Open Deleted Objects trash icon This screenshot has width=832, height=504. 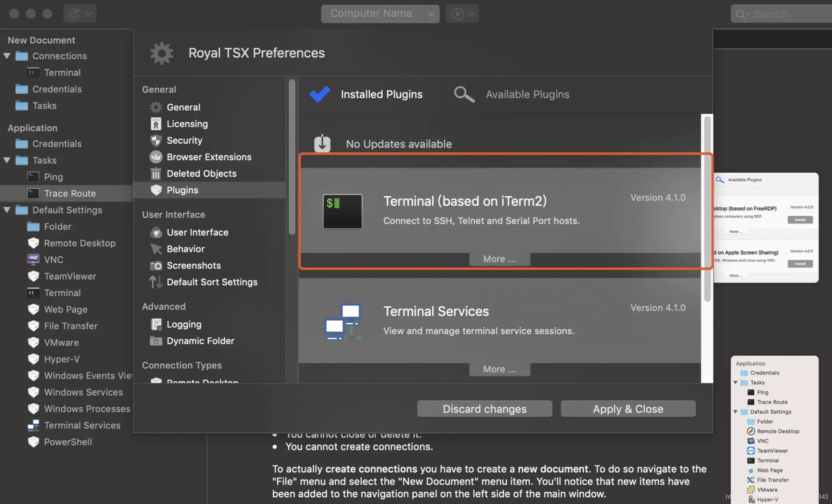[x=156, y=174]
